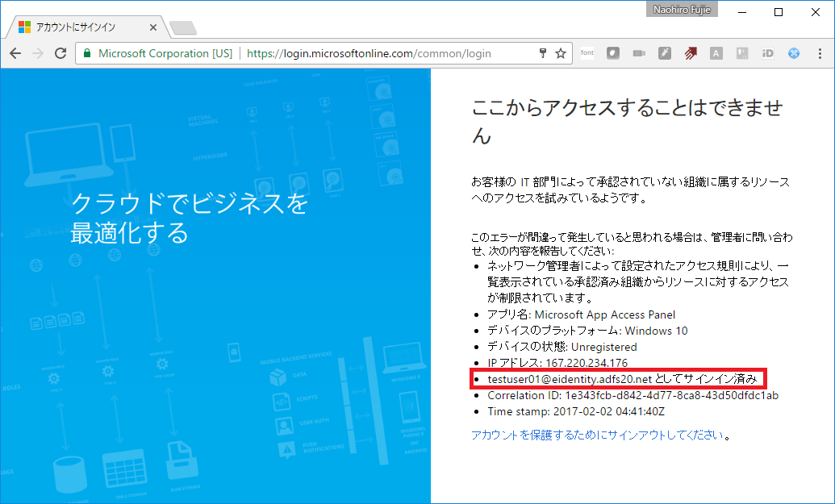Click the ここからアクセスすることはできません heading

coord(628,121)
